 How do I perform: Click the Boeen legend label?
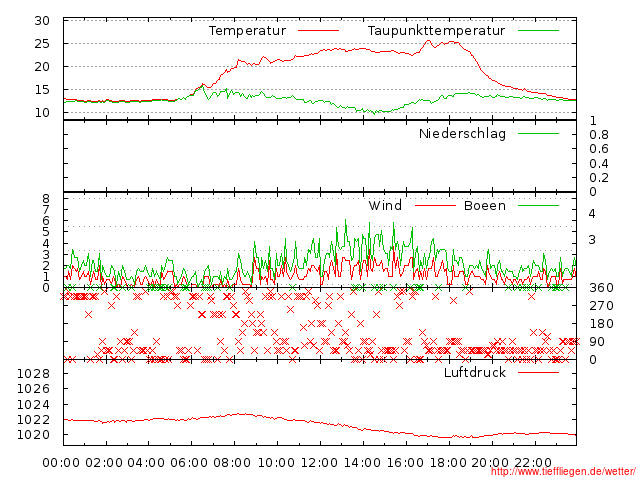pyautogui.click(x=485, y=205)
